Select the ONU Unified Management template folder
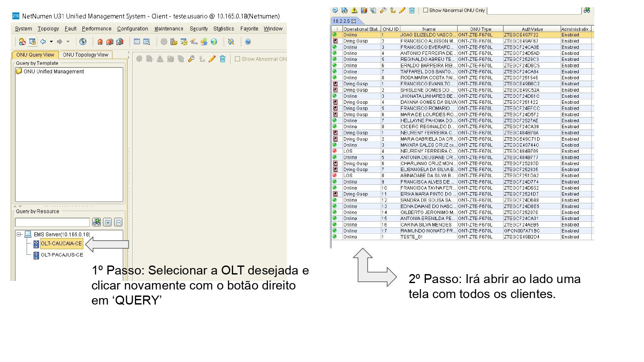 [x=50, y=72]
